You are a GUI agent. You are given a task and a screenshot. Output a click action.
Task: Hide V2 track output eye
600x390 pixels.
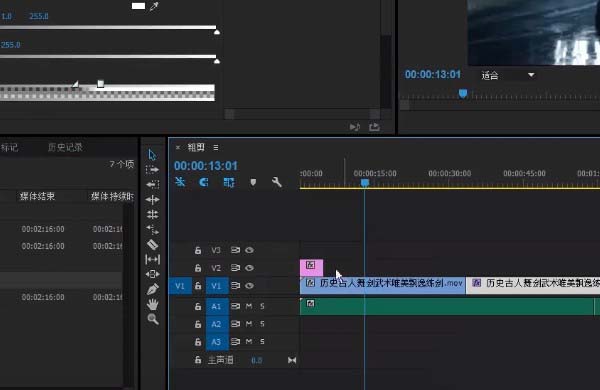249,268
